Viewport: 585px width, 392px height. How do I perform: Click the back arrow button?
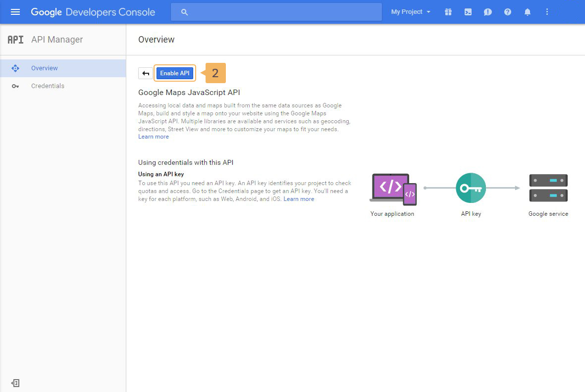coord(146,73)
